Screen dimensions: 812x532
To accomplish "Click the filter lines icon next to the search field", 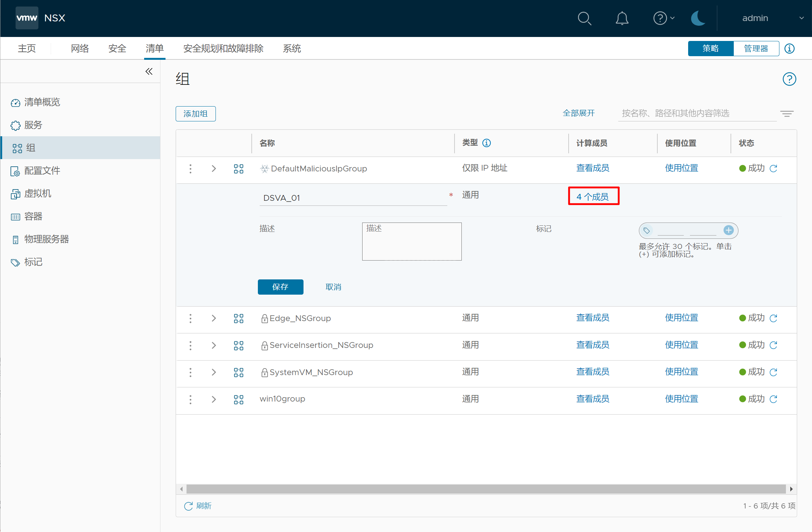I will click(787, 114).
